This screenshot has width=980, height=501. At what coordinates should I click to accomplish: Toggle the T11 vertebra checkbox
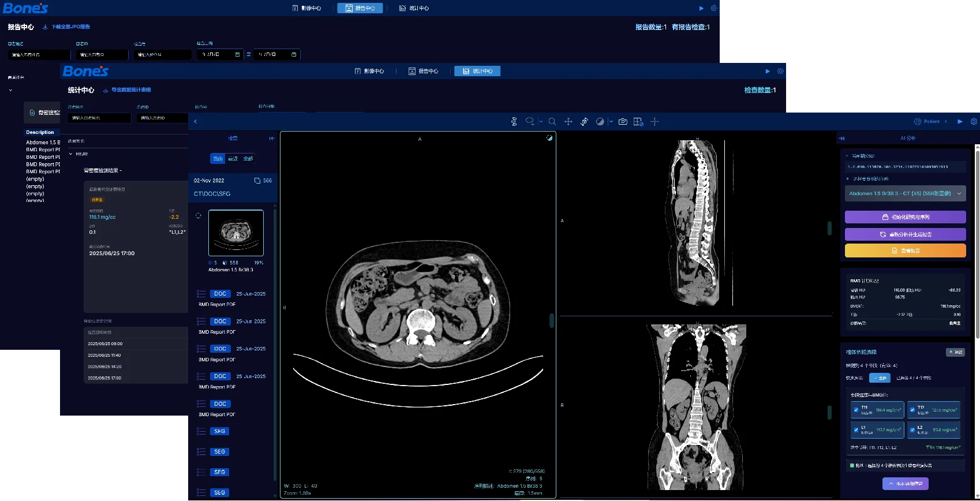pos(856,410)
